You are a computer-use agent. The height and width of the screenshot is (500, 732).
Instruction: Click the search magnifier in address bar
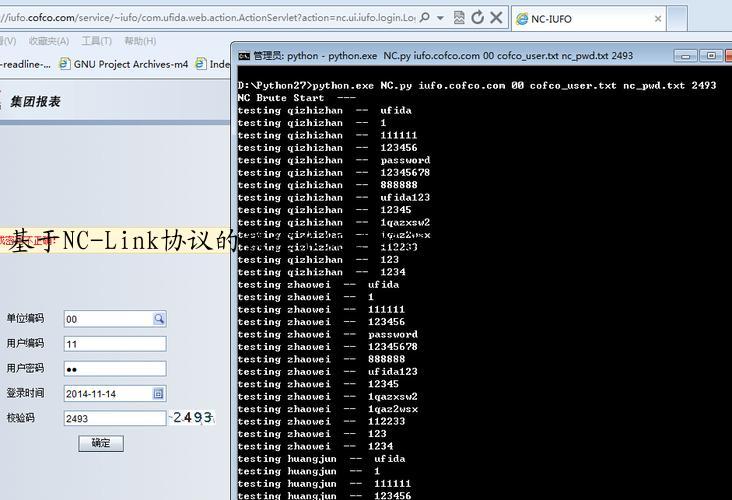(424, 18)
